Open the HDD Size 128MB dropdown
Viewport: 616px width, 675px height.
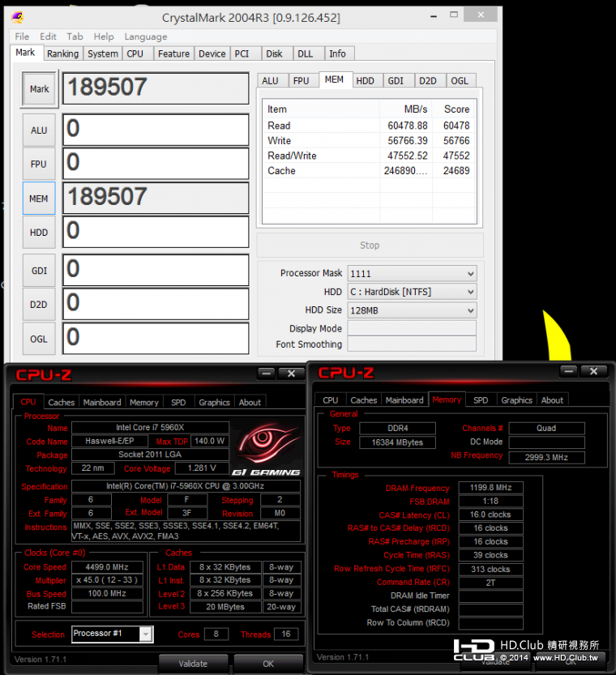[x=412, y=310]
